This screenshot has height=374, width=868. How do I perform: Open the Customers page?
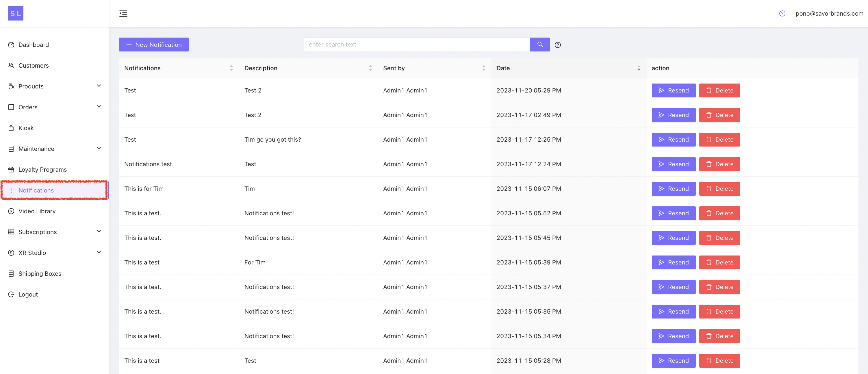33,65
